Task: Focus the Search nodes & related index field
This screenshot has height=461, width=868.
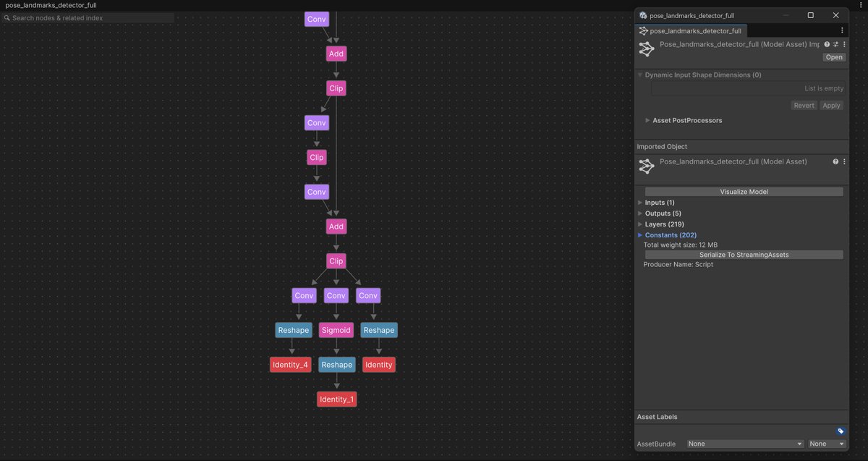Action: [88, 17]
